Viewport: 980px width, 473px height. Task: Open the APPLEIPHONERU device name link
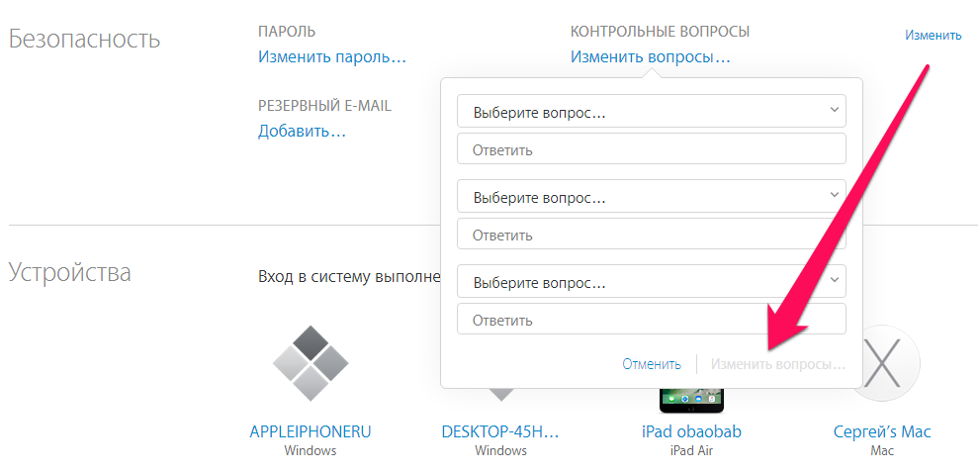pyautogui.click(x=311, y=431)
